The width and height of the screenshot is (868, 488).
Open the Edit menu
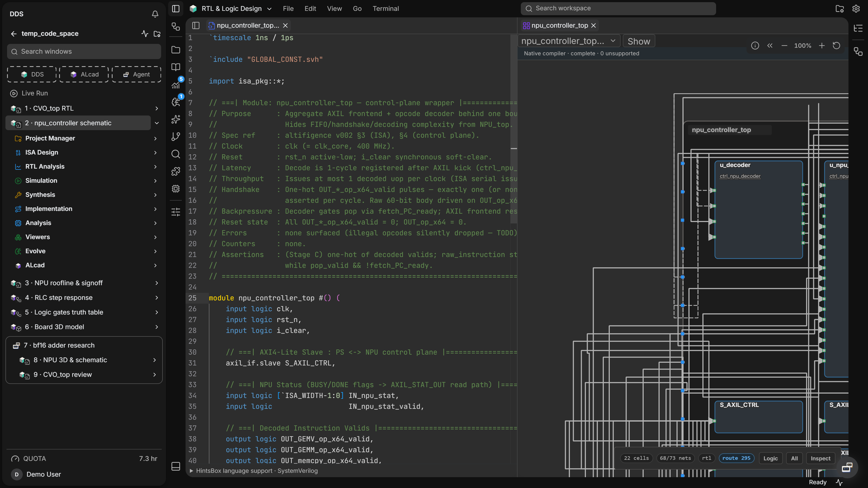pyautogui.click(x=310, y=8)
